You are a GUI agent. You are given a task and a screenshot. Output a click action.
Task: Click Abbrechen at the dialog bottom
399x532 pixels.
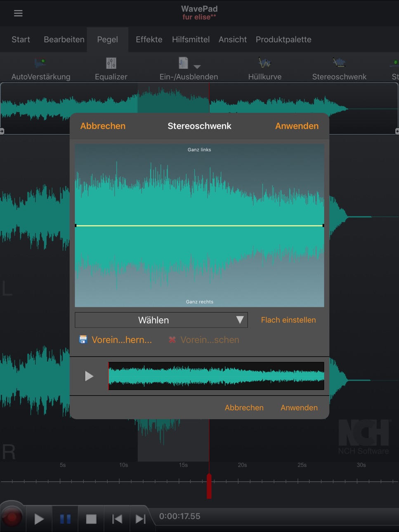(x=244, y=408)
